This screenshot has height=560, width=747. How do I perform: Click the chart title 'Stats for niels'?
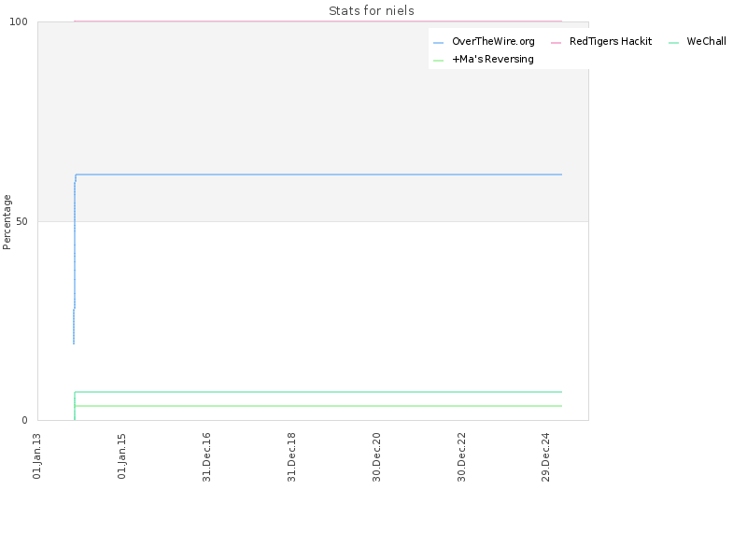tap(372, 10)
